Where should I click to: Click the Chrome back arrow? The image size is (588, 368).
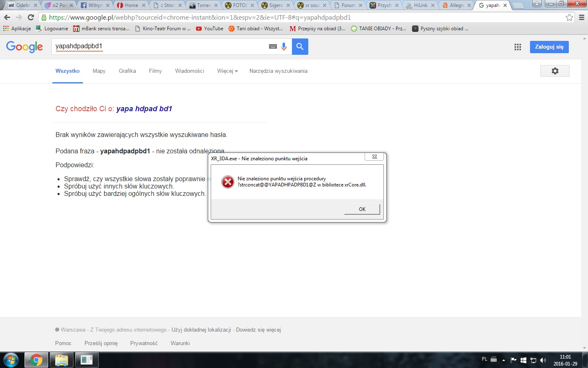pyautogui.click(x=7, y=17)
